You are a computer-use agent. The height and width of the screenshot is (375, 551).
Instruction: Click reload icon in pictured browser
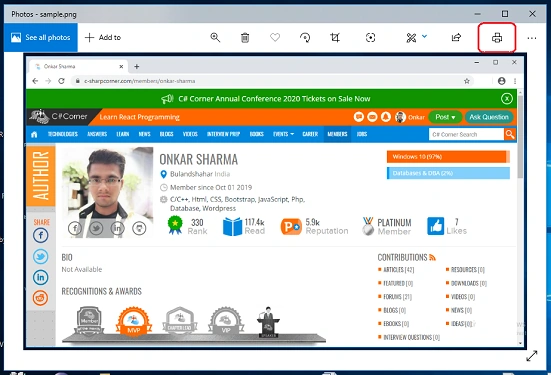pos(61,81)
